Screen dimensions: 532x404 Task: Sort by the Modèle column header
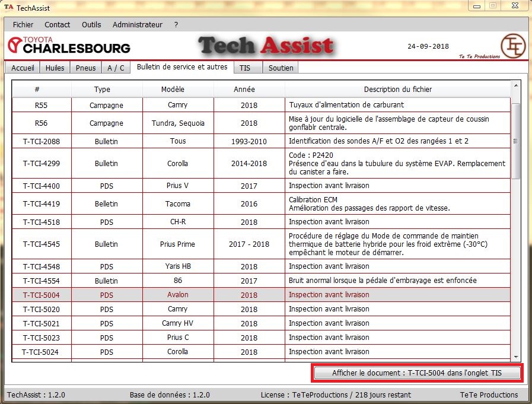[173, 90]
